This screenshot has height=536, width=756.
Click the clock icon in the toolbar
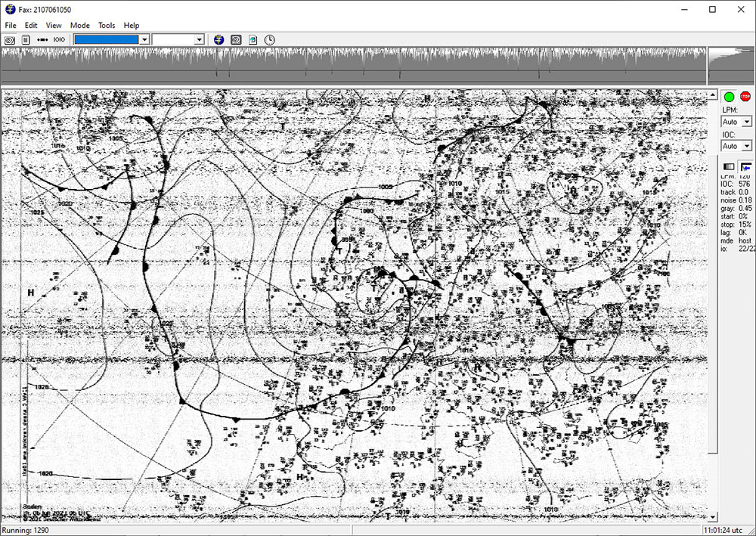[270, 39]
